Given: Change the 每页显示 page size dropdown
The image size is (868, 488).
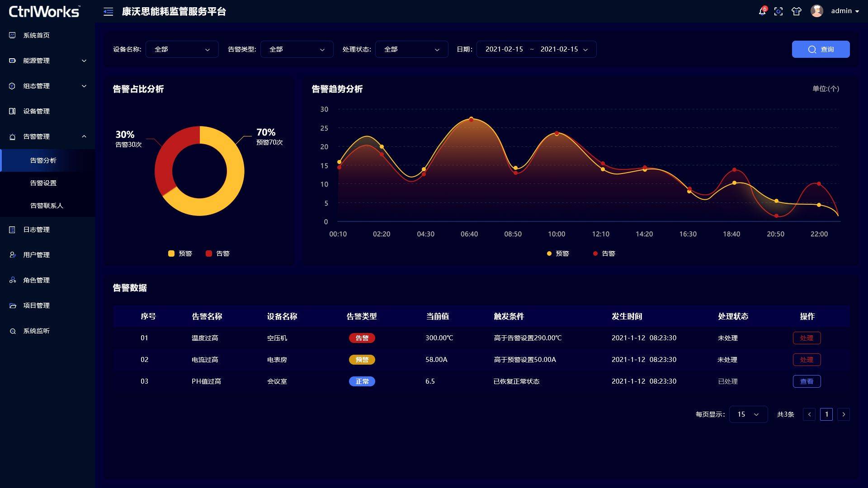Looking at the screenshot, I should click(x=748, y=414).
